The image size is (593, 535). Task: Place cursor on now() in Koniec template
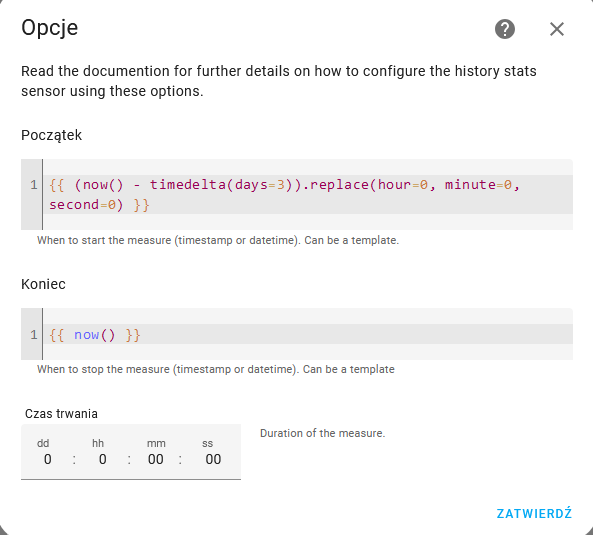pyautogui.click(x=94, y=335)
